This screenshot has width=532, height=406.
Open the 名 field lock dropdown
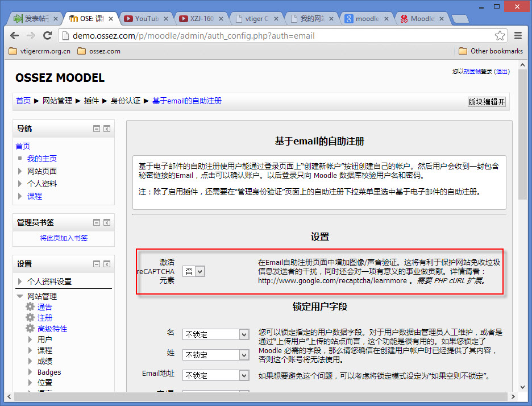tap(216, 334)
